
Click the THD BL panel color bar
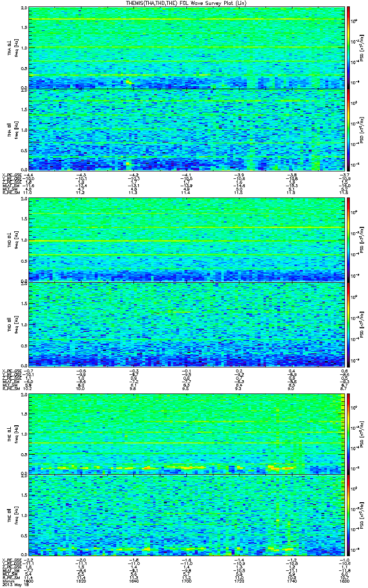point(348,241)
